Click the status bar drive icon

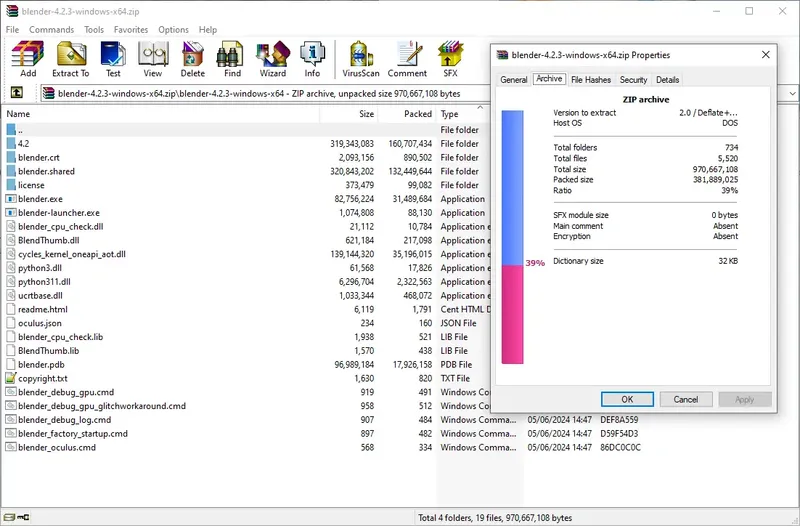tap(9, 517)
